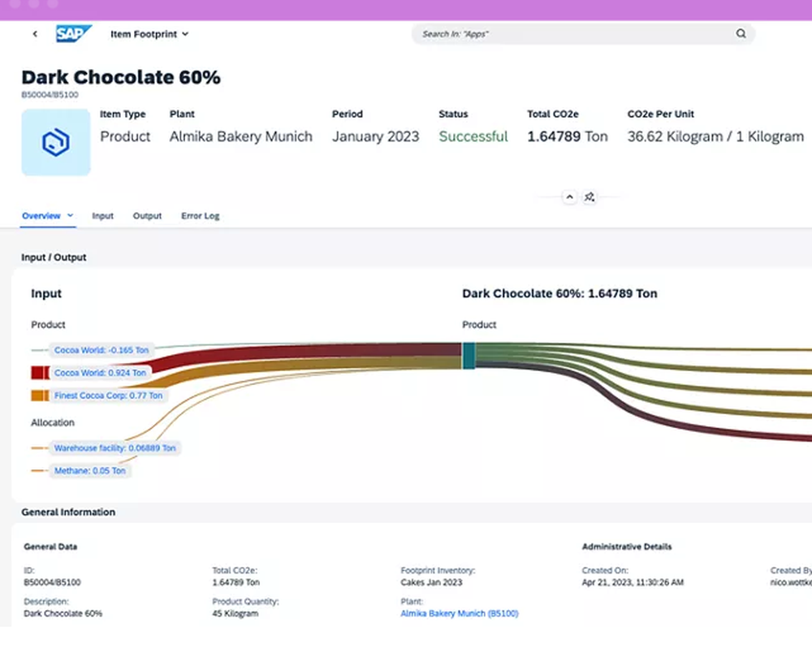Click the search magnifier icon

click(x=741, y=33)
